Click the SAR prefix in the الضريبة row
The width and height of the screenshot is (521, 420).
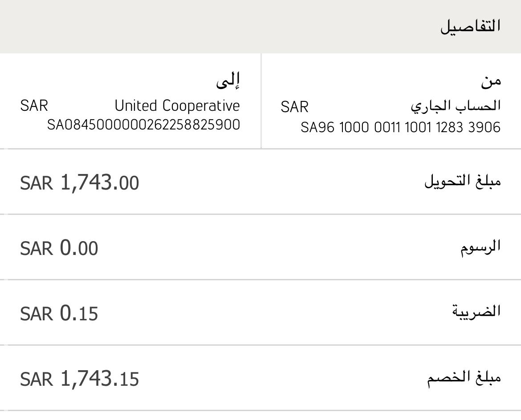point(36,314)
